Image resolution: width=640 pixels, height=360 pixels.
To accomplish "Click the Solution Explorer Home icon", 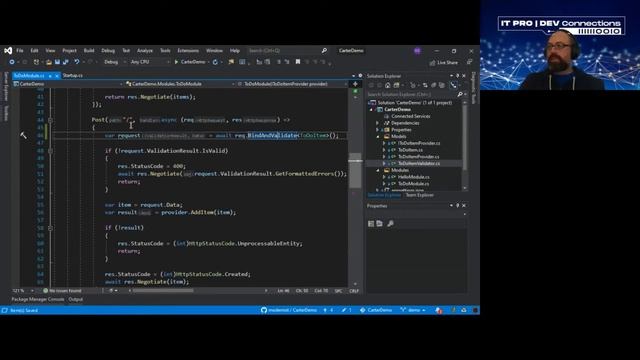I will coord(388,85).
